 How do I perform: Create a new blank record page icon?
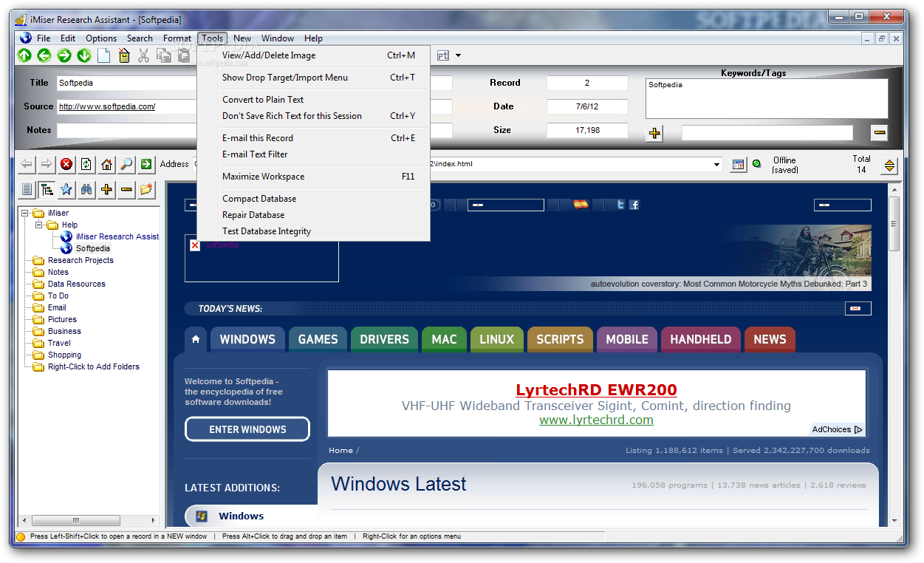pyautogui.click(x=104, y=55)
